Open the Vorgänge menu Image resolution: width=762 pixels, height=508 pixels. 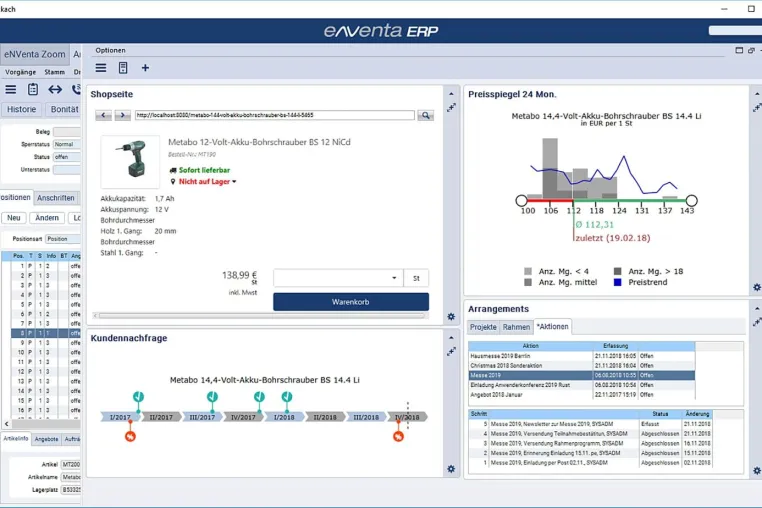[20, 72]
